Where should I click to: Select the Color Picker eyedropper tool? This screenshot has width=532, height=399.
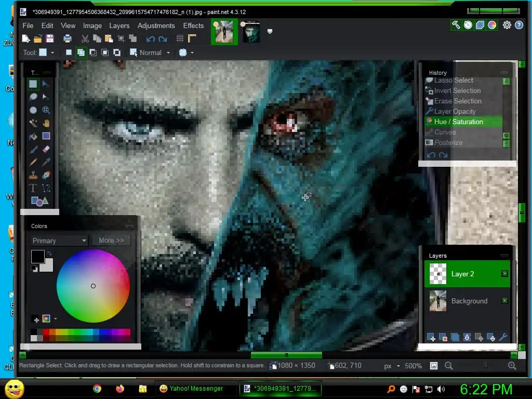[46, 162]
